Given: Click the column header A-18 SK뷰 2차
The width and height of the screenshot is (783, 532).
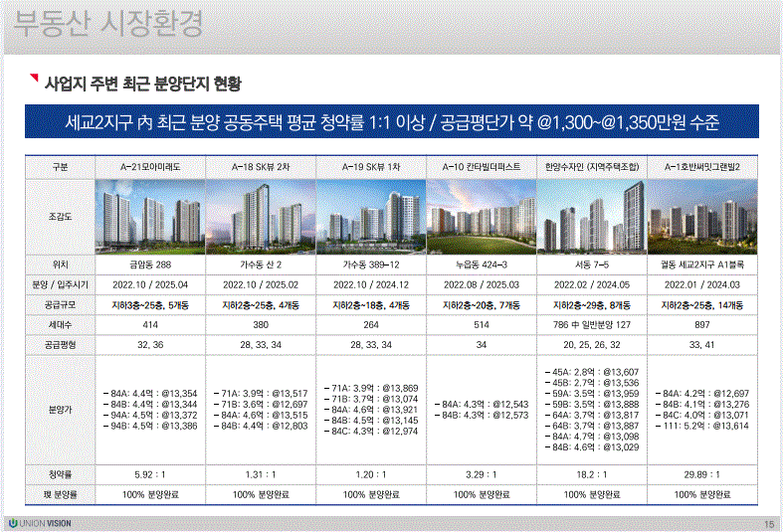Looking at the screenshot, I should 261,167.
